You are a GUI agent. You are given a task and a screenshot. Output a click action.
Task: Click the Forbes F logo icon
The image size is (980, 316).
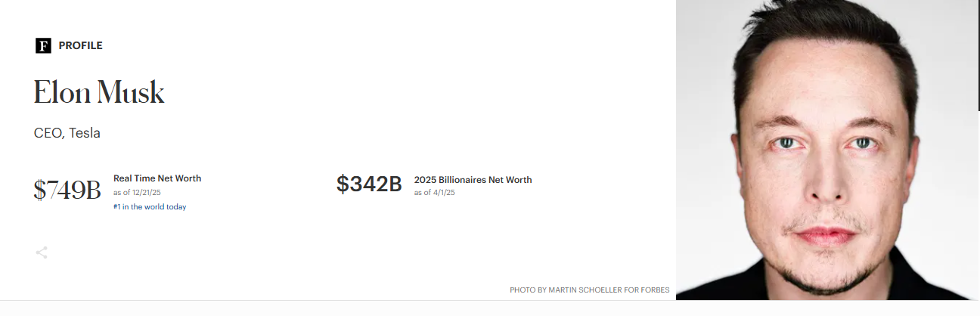tap(42, 46)
